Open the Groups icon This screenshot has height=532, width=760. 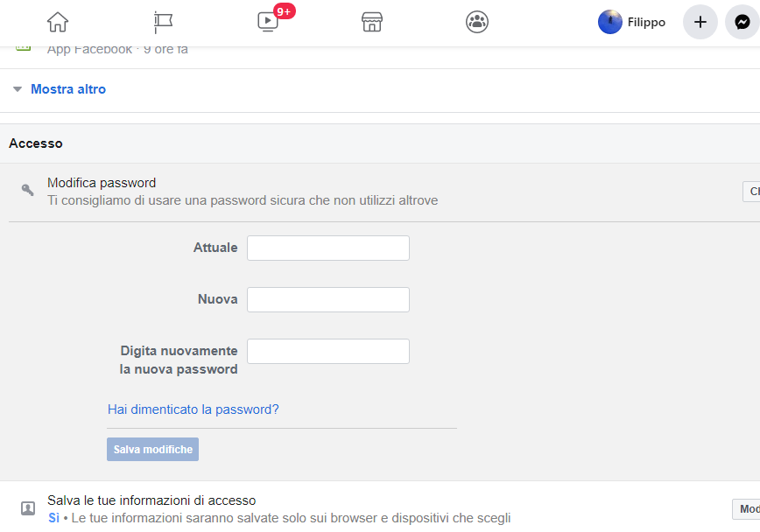tap(477, 22)
